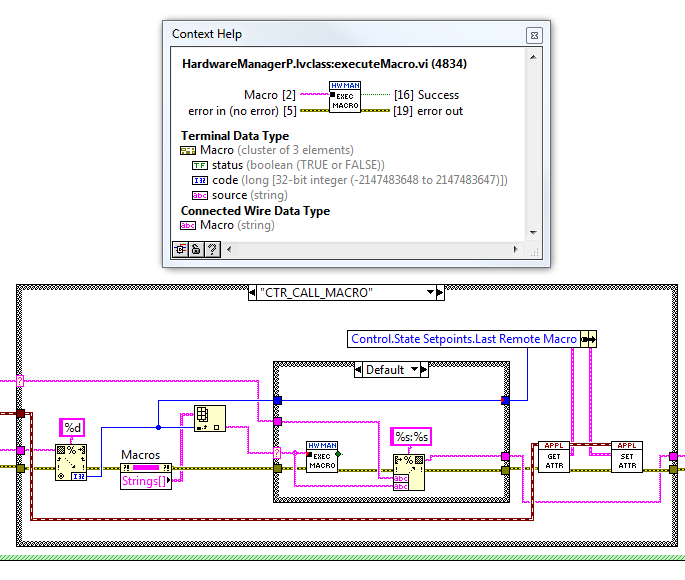Select the APPL GET ATTR node
685x580 pixels.
tap(554, 456)
